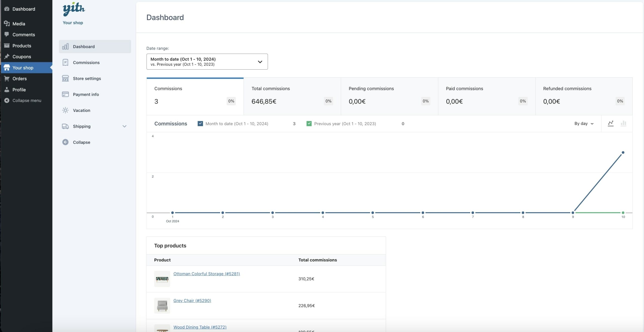
Task: Select the Paid commissions tab
Action: point(487,96)
